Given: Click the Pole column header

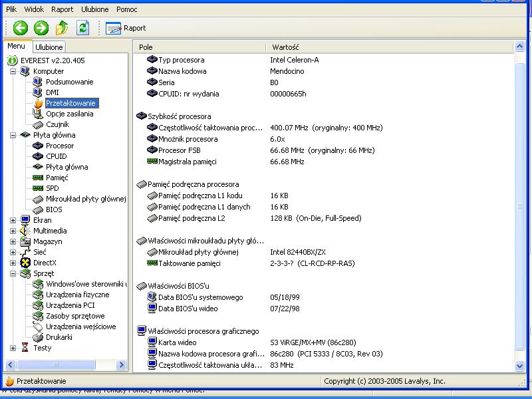Looking at the screenshot, I should pyautogui.click(x=199, y=47).
